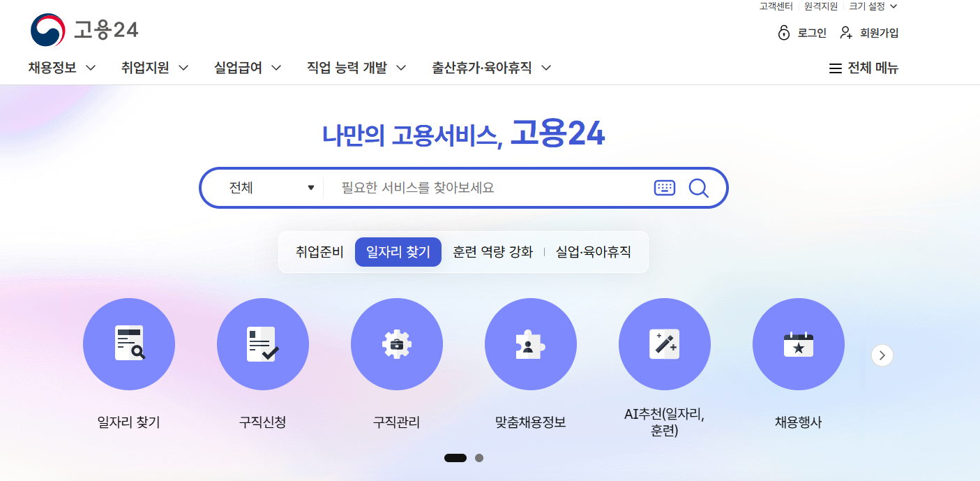Select the second carousel page dot
Viewport: 980px width, 481px height.
(479, 458)
